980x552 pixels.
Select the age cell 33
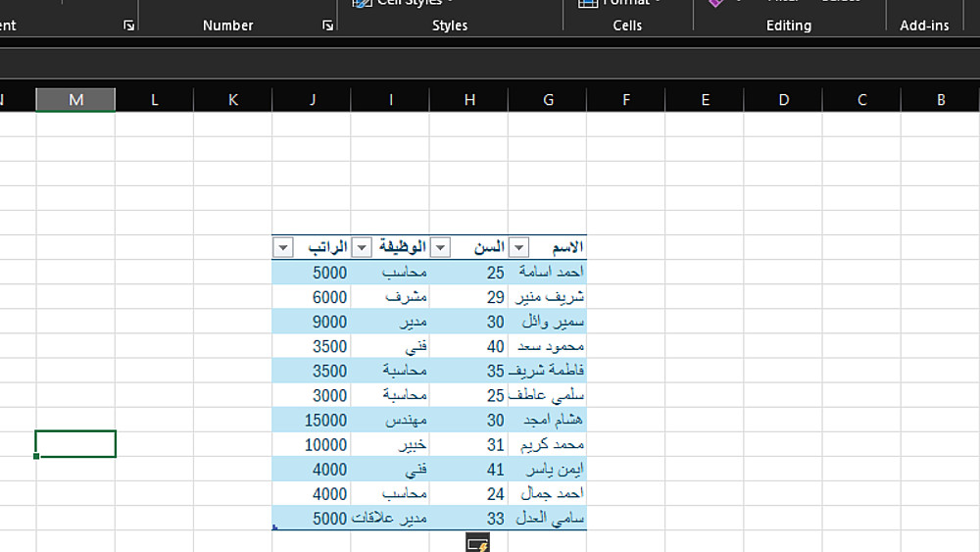click(x=468, y=519)
